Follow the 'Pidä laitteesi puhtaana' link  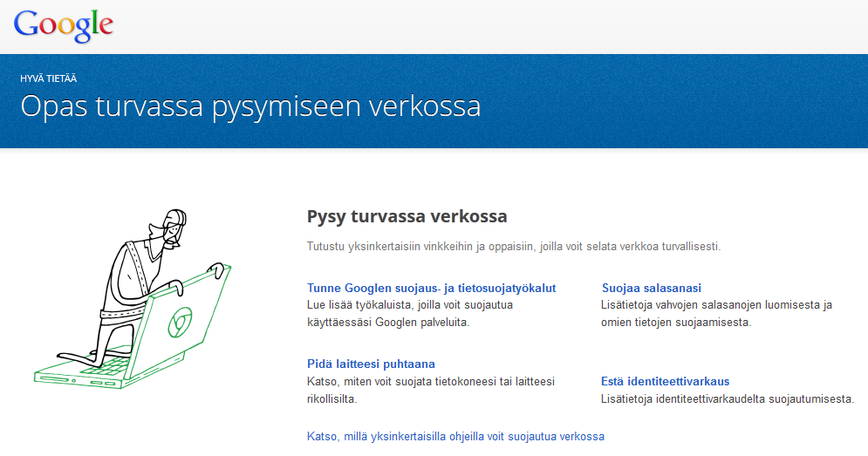pos(371,364)
